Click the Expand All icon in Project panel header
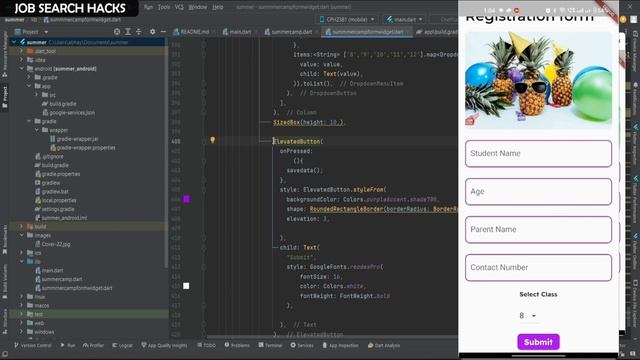The image size is (640, 360). click(x=128, y=31)
